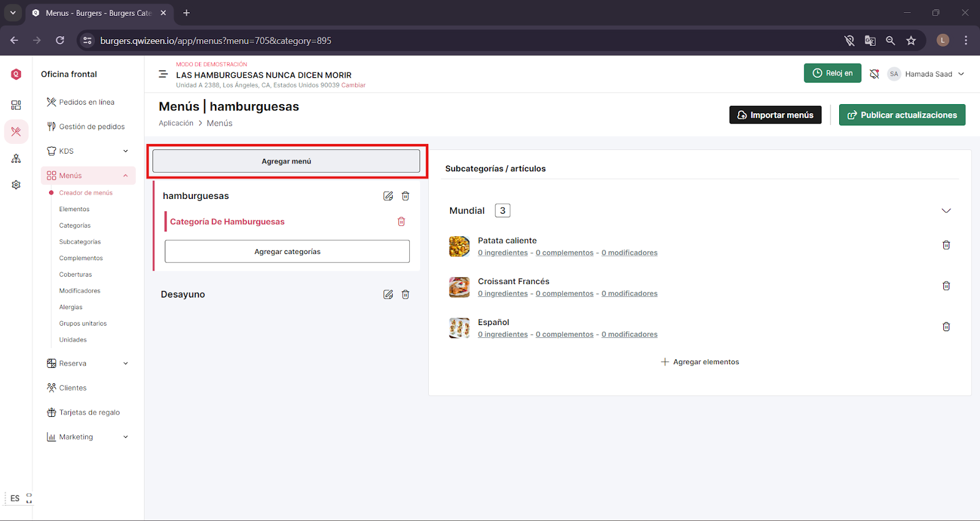Click the Chrome profile avatar L
This screenshot has width=980, height=521.
943,40
